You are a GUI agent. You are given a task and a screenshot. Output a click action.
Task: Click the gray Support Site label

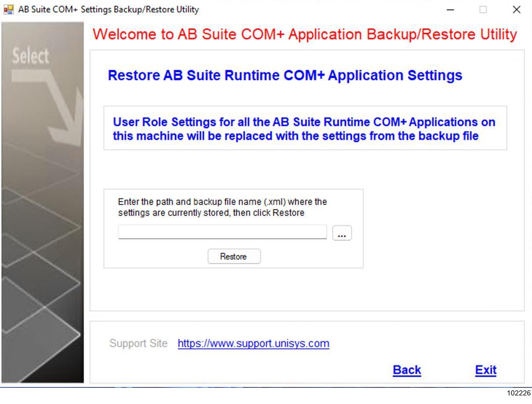(x=138, y=344)
